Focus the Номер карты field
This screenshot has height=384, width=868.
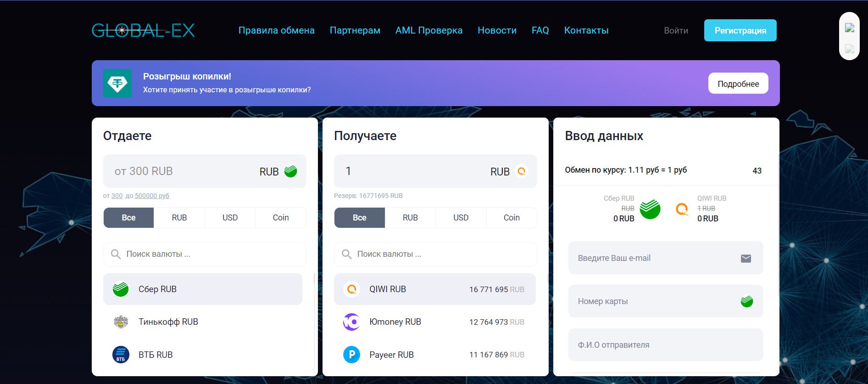pyautogui.click(x=666, y=301)
